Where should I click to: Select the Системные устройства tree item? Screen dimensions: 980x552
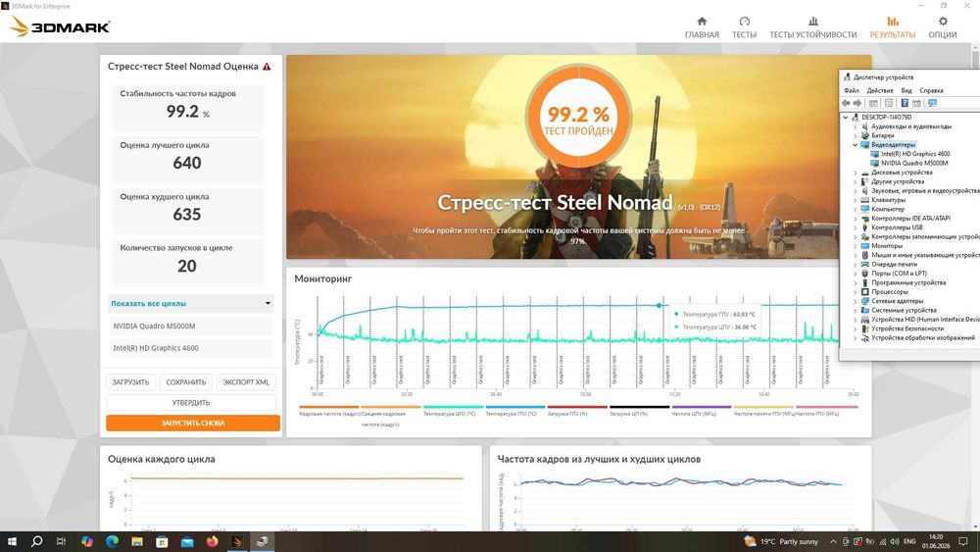904,310
